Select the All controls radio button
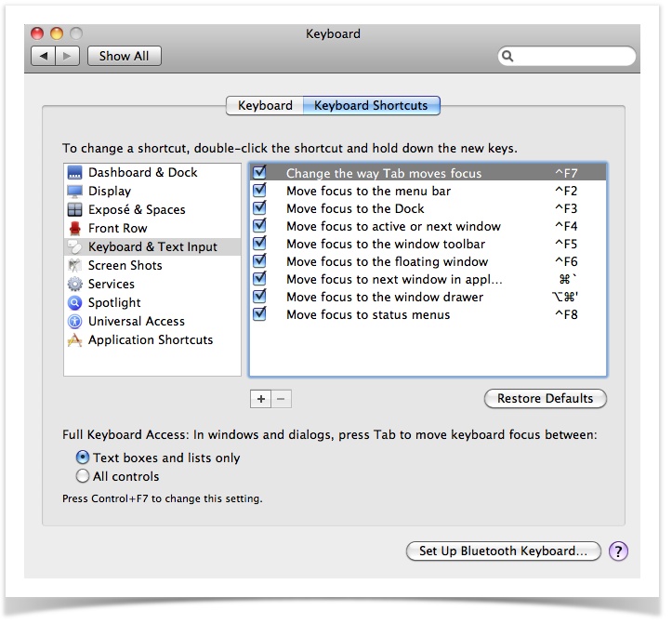 click(83, 476)
